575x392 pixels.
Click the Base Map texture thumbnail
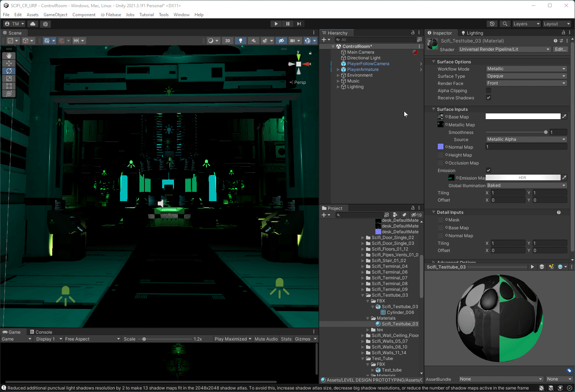(x=440, y=117)
